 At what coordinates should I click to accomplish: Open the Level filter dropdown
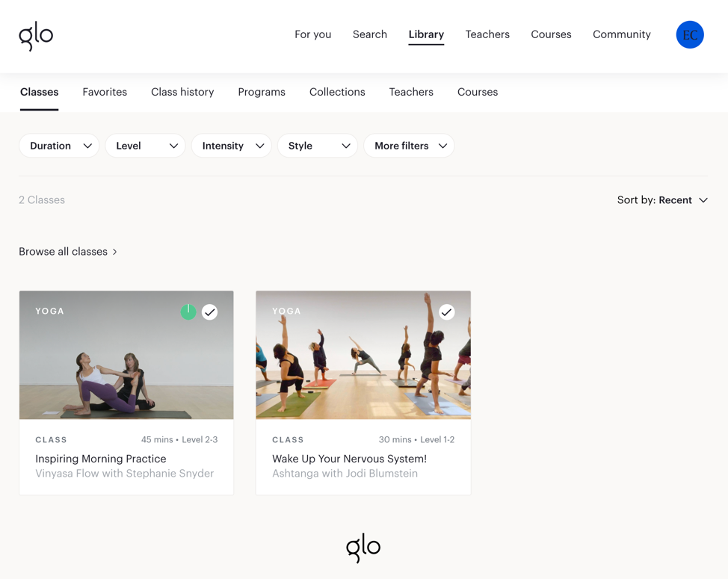(x=145, y=146)
